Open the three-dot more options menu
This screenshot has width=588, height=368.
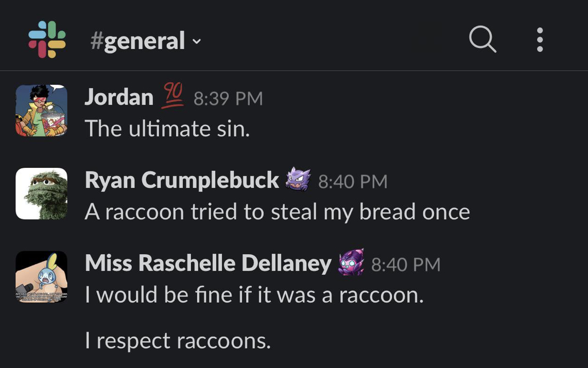click(540, 40)
